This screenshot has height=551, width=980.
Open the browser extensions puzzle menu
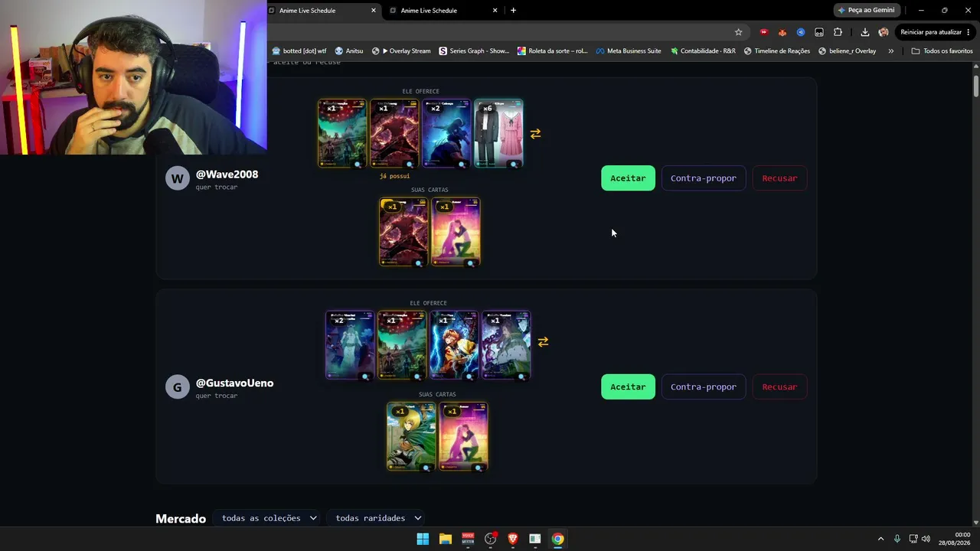click(x=838, y=32)
